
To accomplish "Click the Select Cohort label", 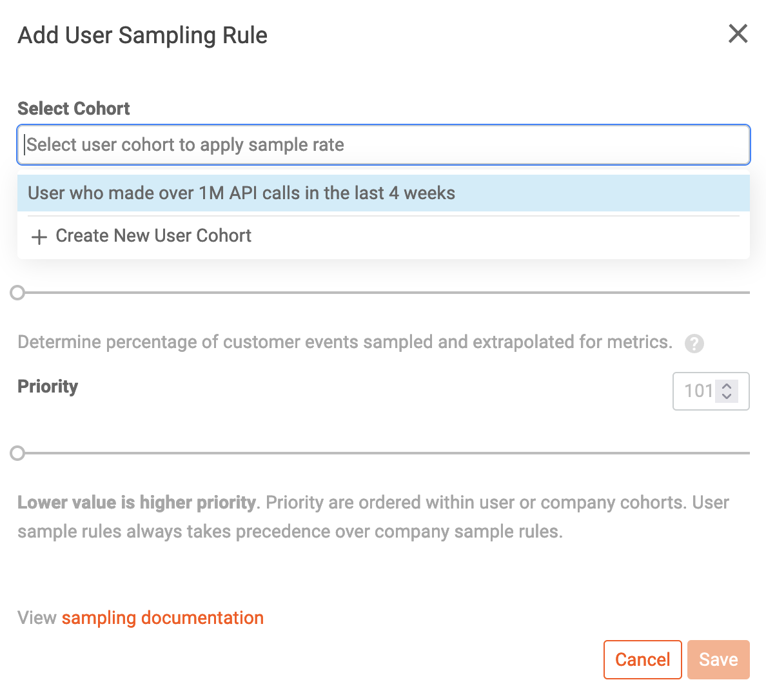I will point(73,108).
